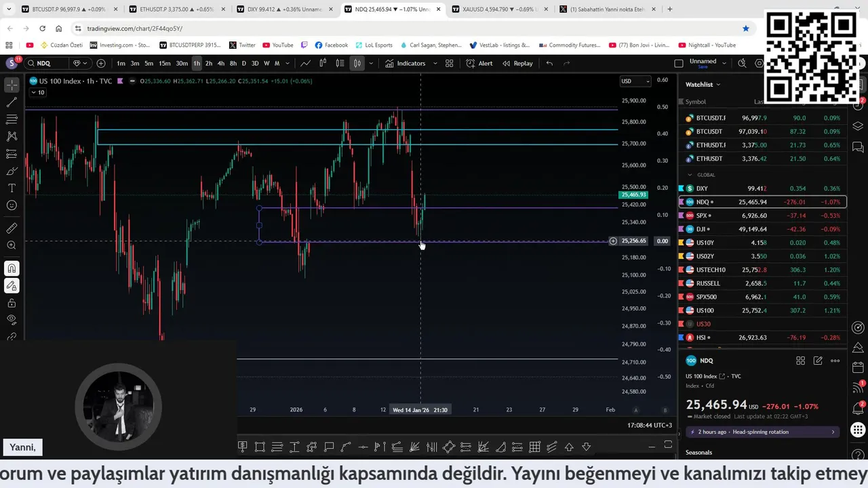Open symbol details grid icon next to NDQ
This screenshot has width=868, height=488.
800,361
